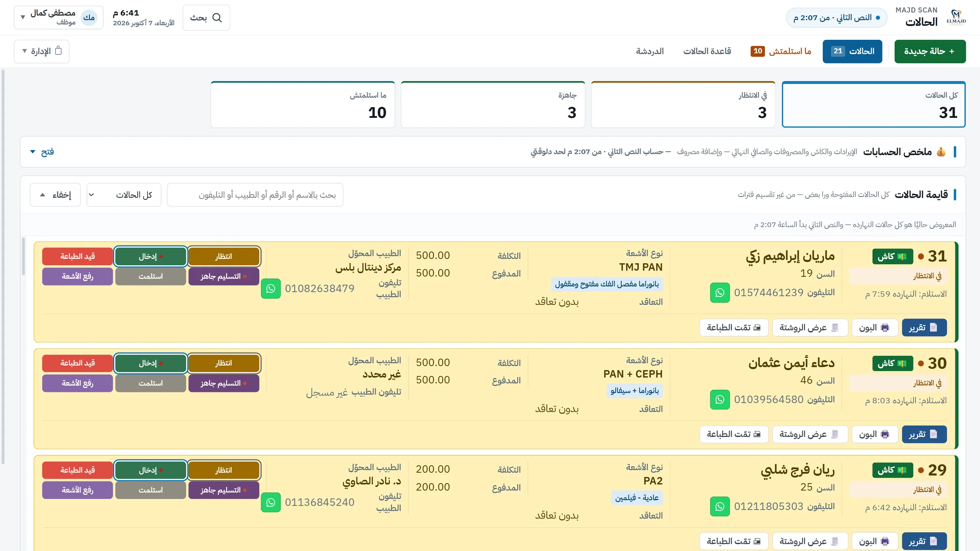
Task: Focus the search by name or phone field
Action: pos(255,195)
